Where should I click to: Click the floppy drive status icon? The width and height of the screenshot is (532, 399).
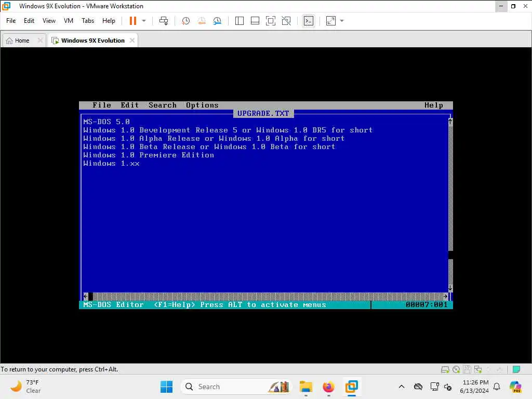point(467,369)
